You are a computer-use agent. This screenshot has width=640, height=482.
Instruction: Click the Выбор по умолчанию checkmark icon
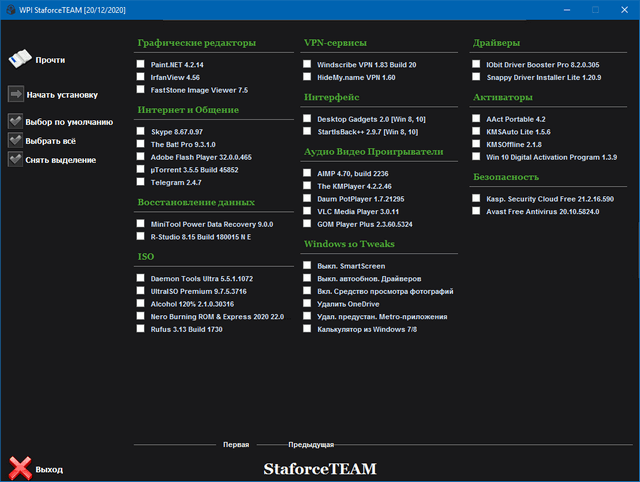point(16,122)
